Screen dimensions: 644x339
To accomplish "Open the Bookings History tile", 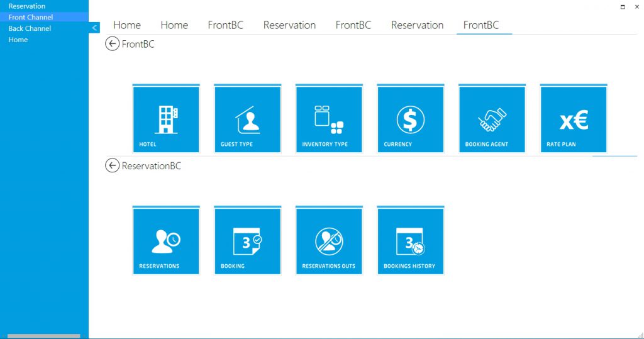I will click(410, 240).
